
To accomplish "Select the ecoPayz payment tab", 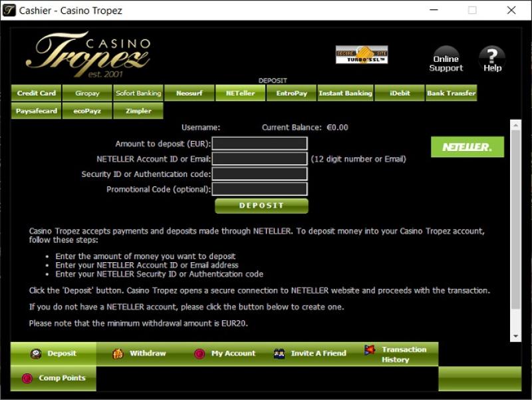I will (x=87, y=111).
